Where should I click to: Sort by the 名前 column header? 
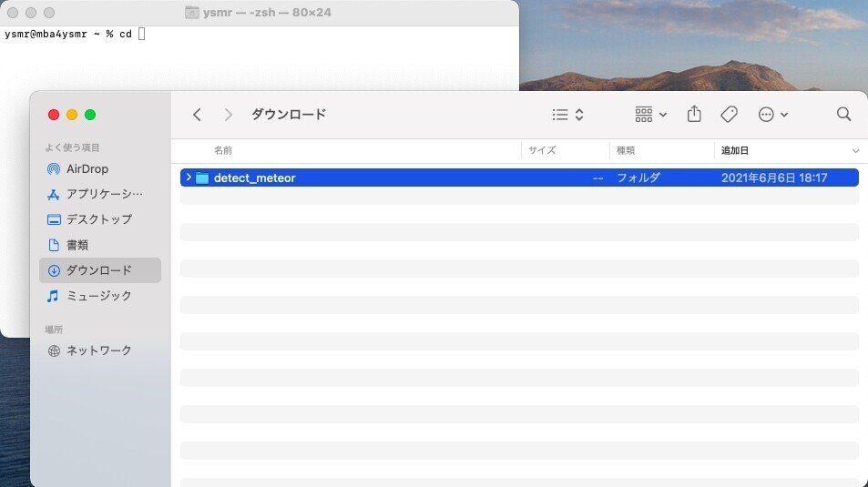[x=223, y=150]
